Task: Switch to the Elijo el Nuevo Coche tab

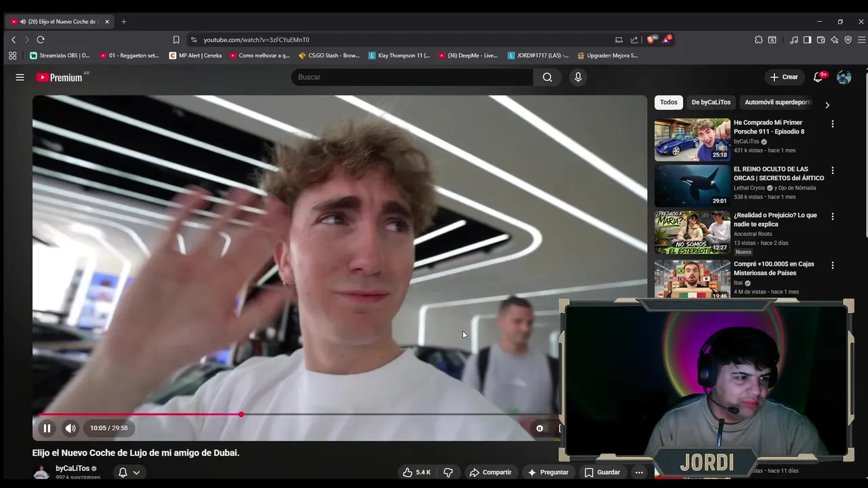Action: (x=60, y=22)
